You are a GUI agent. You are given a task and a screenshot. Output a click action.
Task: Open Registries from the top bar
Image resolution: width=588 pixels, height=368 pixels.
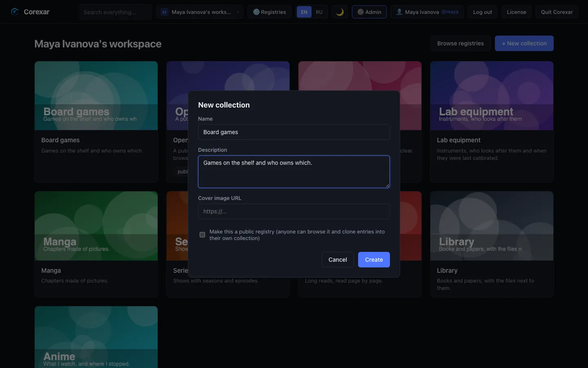(269, 12)
